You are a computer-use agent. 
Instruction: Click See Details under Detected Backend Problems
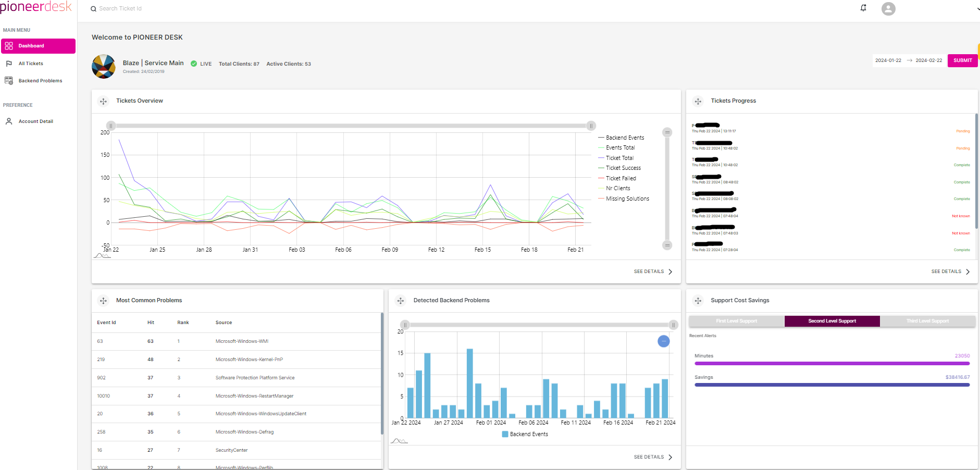coord(653,457)
